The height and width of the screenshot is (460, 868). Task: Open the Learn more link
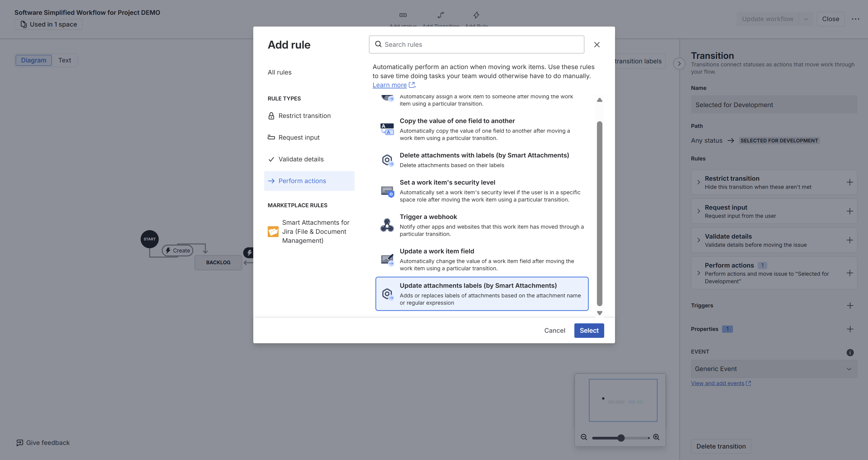390,85
